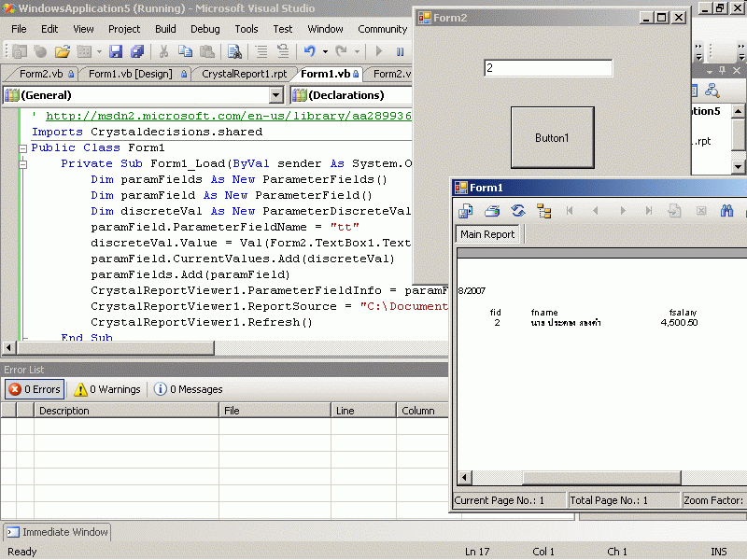Click the Undo arrow icon
This screenshot has height=560, width=747.
(x=309, y=51)
